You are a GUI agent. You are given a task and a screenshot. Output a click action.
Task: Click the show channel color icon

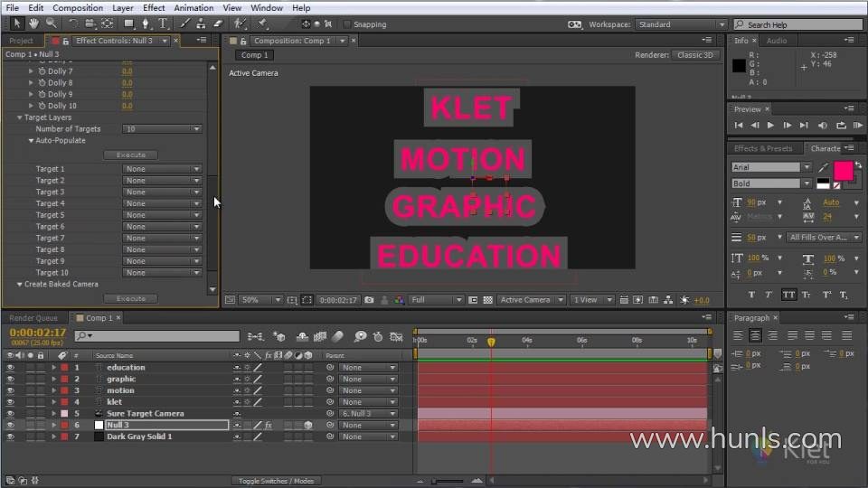399,300
